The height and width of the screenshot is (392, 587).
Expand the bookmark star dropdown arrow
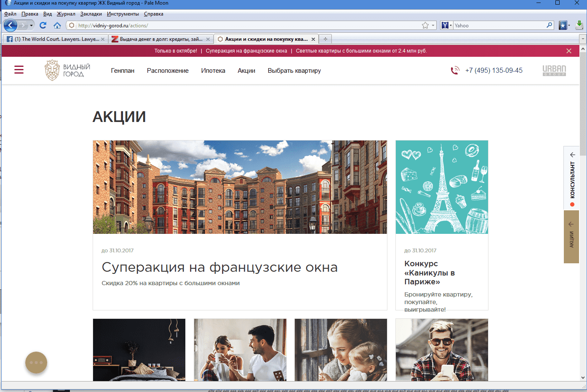pyautogui.click(x=433, y=25)
